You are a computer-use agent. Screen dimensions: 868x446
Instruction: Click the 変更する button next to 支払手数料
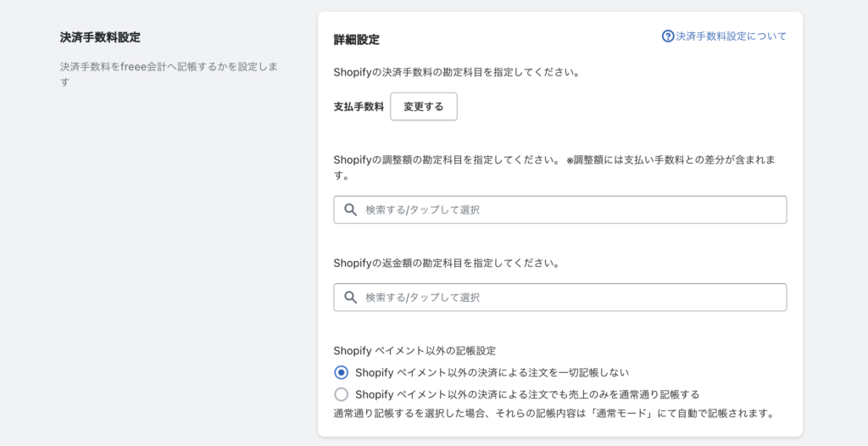tap(424, 106)
